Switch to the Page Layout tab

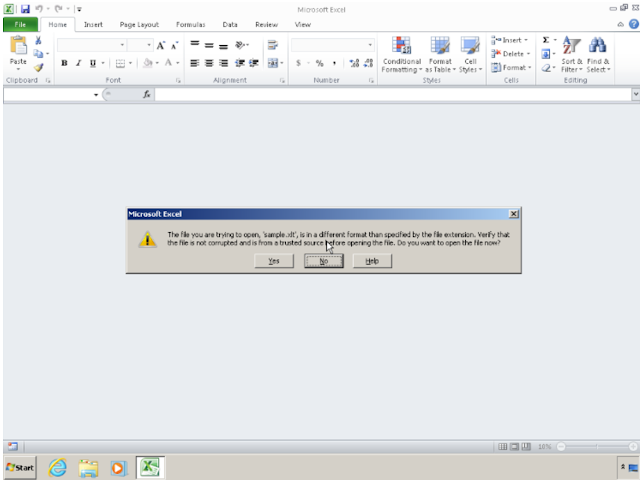pos(139,24)
